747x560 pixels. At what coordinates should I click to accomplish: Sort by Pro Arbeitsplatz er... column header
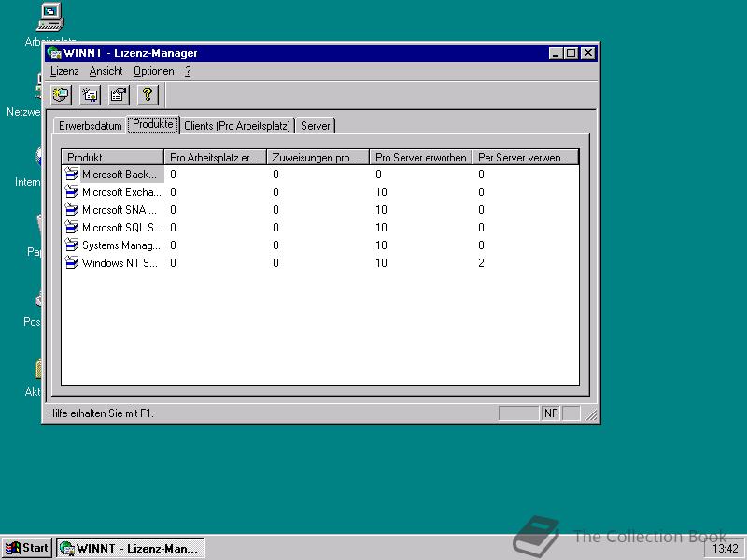(215, 158)
